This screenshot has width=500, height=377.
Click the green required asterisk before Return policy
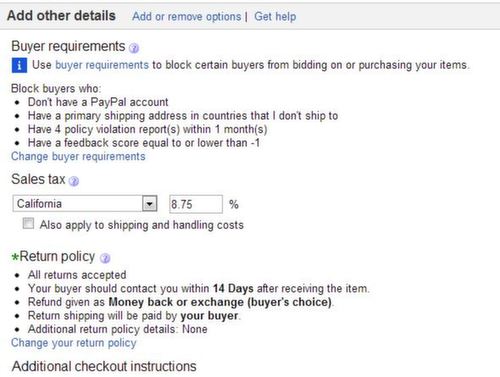coord(15,257)
